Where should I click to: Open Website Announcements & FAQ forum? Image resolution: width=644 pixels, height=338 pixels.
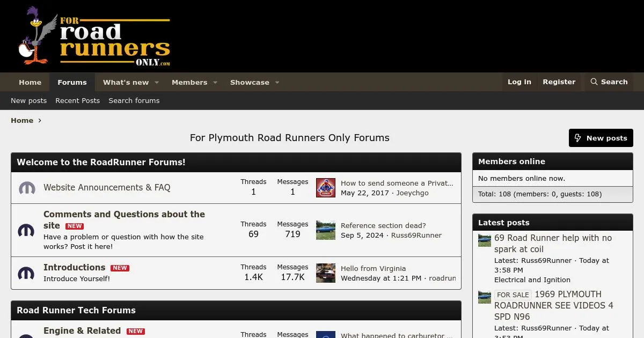click(x=107, y=188)
